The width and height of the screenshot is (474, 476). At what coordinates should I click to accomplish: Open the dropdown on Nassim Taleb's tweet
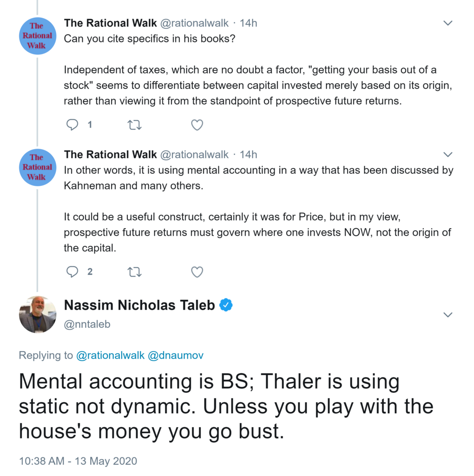click(x=448, y=315)
